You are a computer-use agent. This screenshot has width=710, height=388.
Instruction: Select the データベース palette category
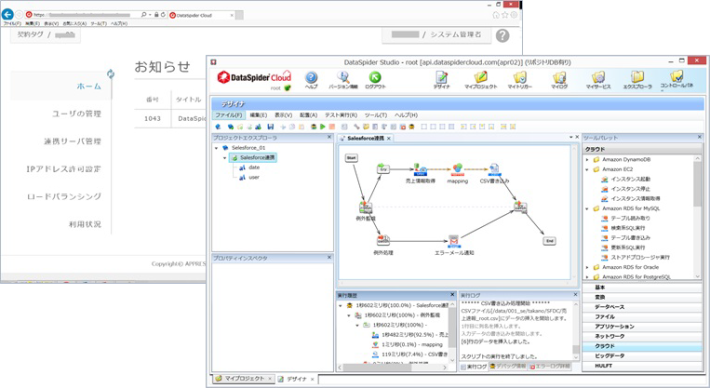642,307
